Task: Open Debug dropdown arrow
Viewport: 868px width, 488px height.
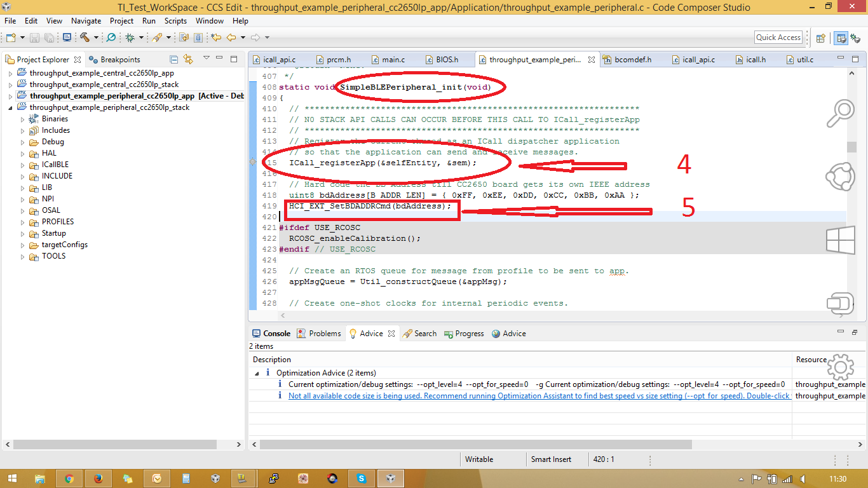Action: point(140,38)
